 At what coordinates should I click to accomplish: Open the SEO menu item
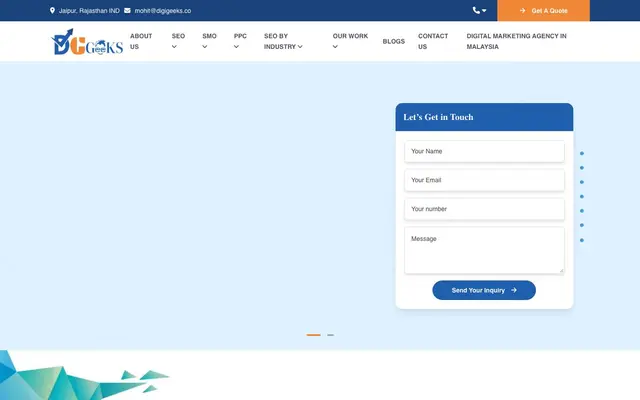coord(178,36)
